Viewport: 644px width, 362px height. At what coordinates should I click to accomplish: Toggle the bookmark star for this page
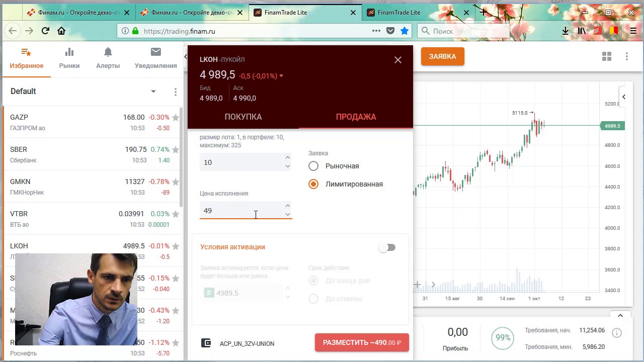(x=405, y=31)
